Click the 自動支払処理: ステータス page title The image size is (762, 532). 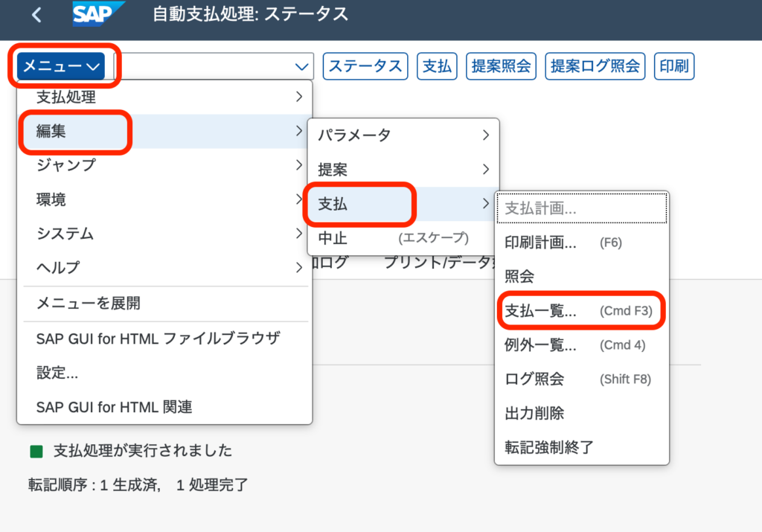tap(250, 14)
